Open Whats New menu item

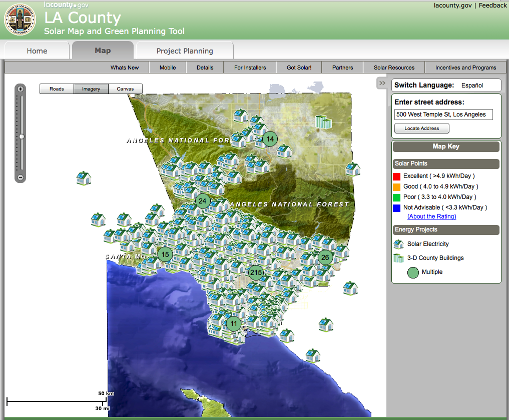pos(124,67)
